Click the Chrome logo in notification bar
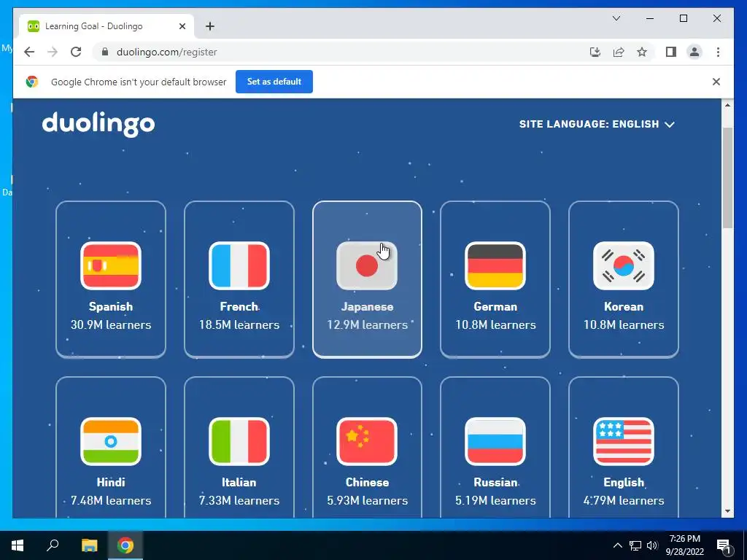The height and width of the screenshot is (560, 747). pyautogui.click(x=32, y=82)
